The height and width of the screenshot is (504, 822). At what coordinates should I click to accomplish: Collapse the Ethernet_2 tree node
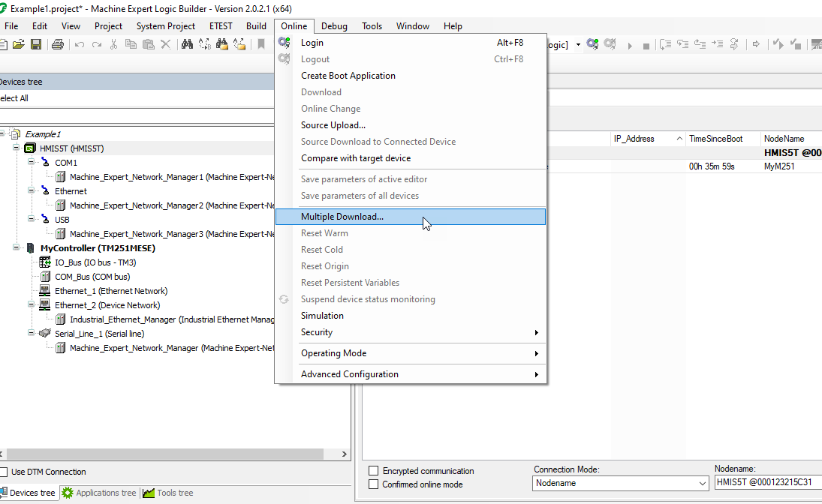31,304
